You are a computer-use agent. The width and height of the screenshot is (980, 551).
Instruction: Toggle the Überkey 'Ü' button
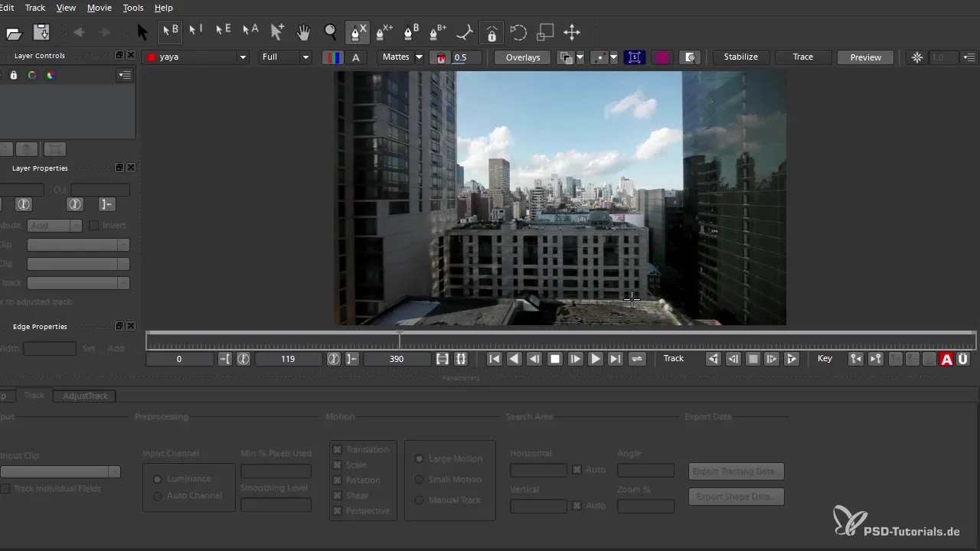[x=963, y=359]
